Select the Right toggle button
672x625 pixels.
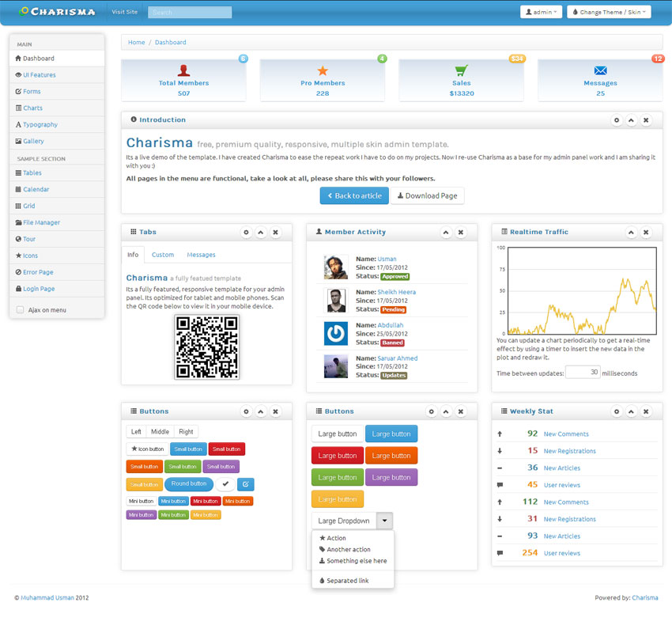pos(186,432)
